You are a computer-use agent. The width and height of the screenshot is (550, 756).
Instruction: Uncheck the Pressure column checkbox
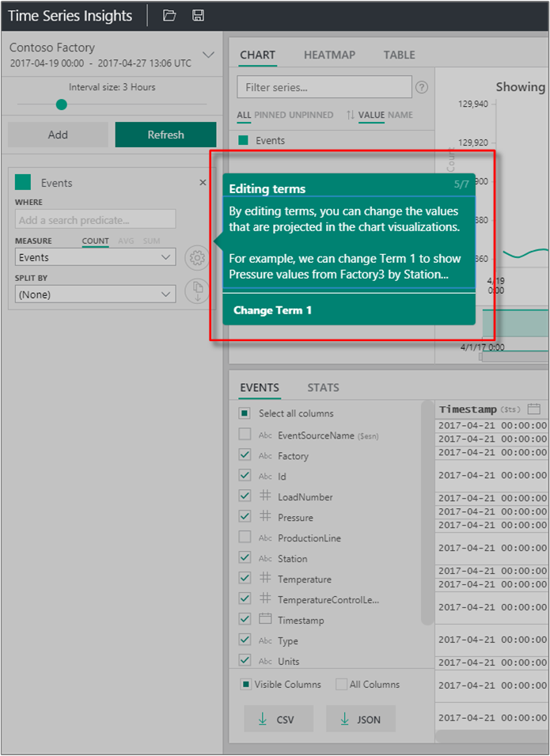point(245,516)
